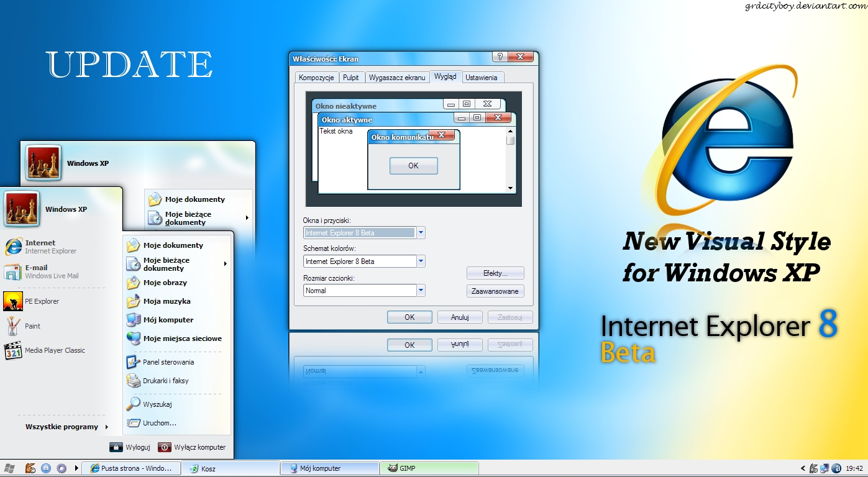Click the gear quick launch icon
This screenshot has height=477, width=868.
[62, 468]
